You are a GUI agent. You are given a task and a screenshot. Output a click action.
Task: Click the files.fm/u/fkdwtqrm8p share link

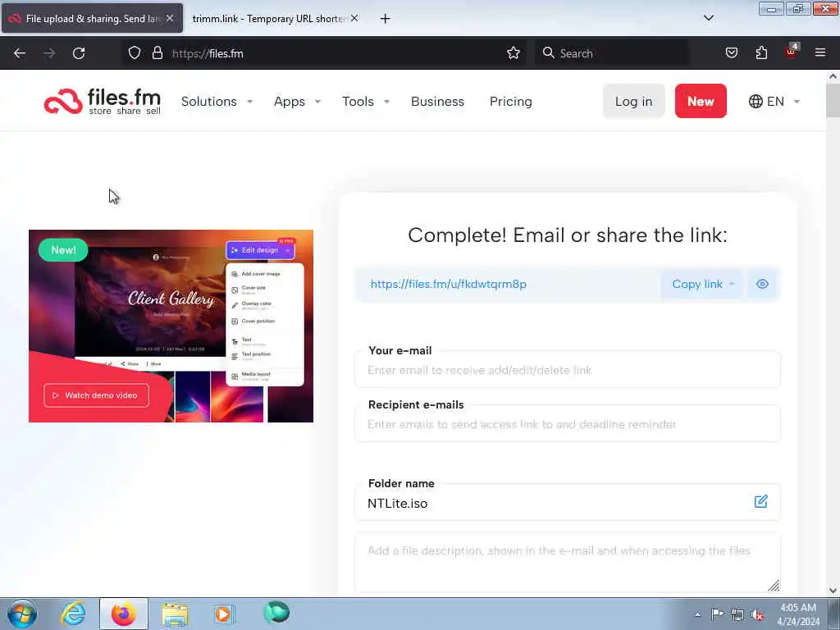tap(449, 284)
